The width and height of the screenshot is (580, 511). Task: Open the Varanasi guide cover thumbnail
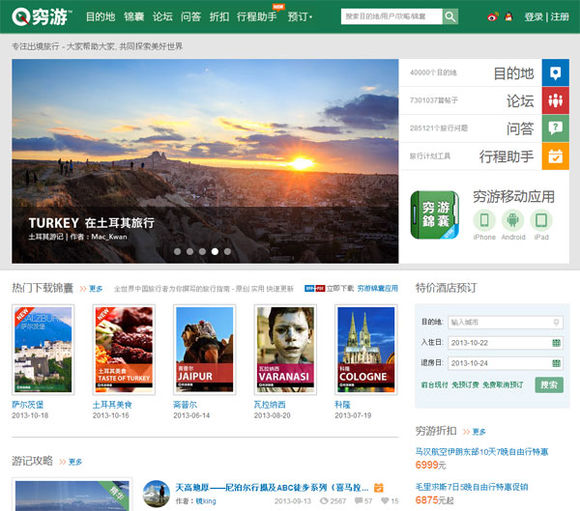[285, 349]
